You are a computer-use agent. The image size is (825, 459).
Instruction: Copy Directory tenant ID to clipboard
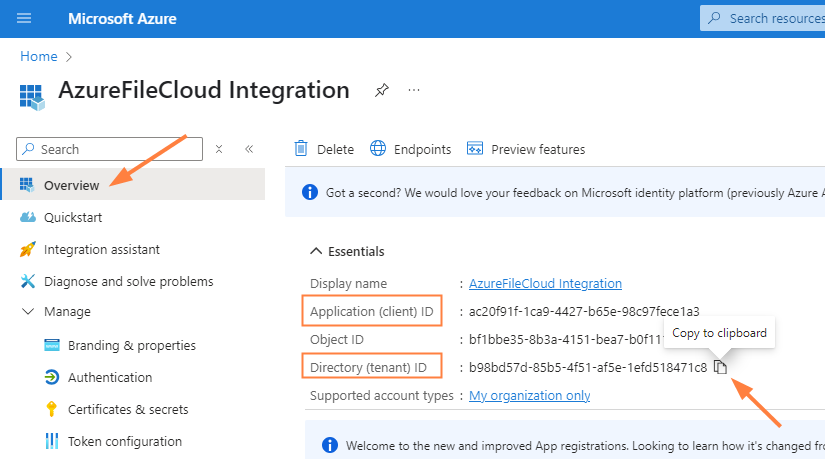point(721,368)
